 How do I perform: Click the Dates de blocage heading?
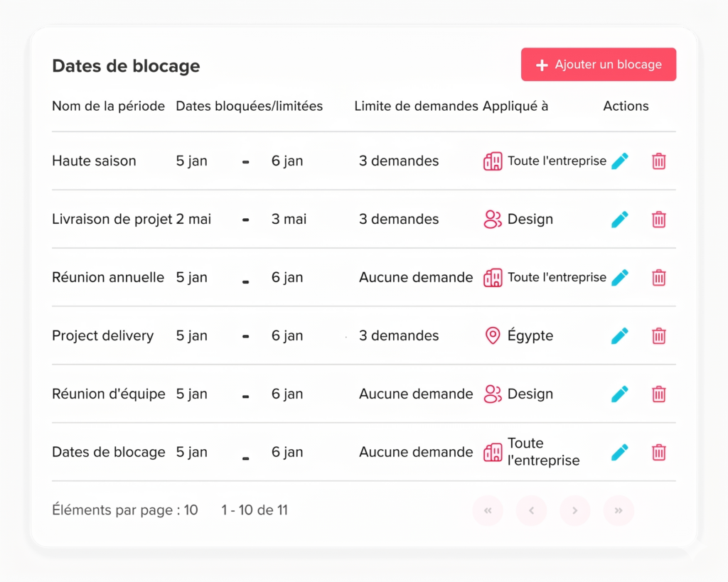point(126,66)
